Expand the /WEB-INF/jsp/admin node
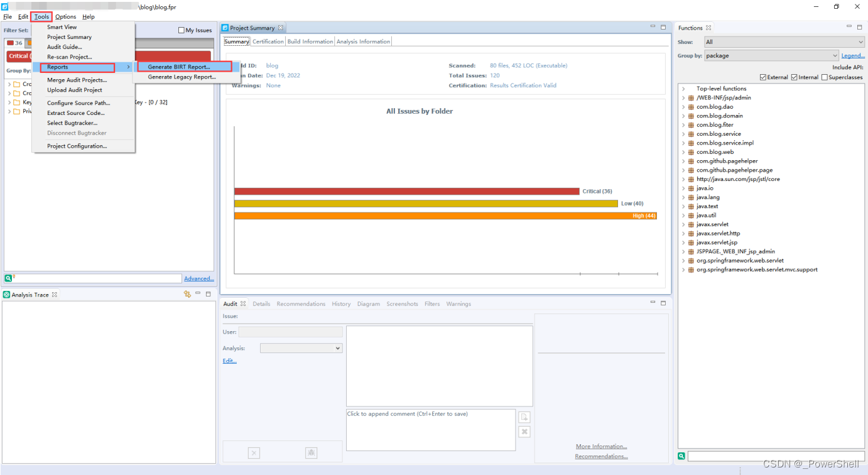This screenshot has width=868, height=475. click(x=683, y=97)
